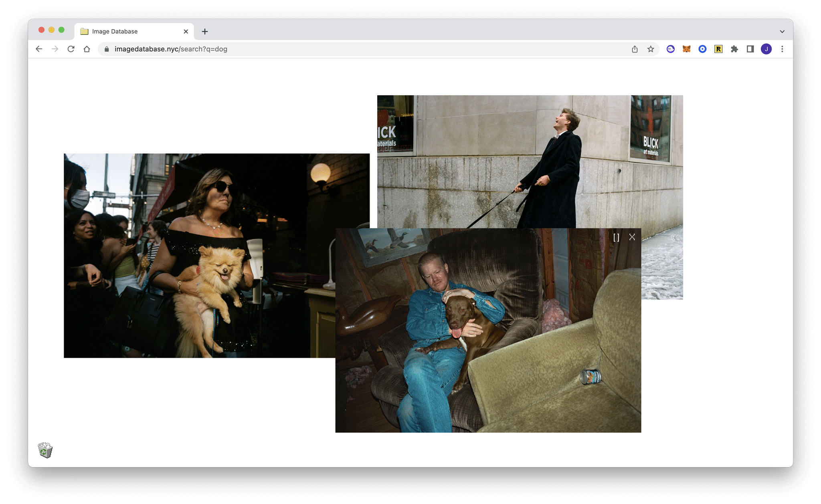Image resolution: width=821 pixels, height=504 pixels.
Task: Open the Extensions puzzle piece menu
Action: pyautogui.click(x=734, y=49)
